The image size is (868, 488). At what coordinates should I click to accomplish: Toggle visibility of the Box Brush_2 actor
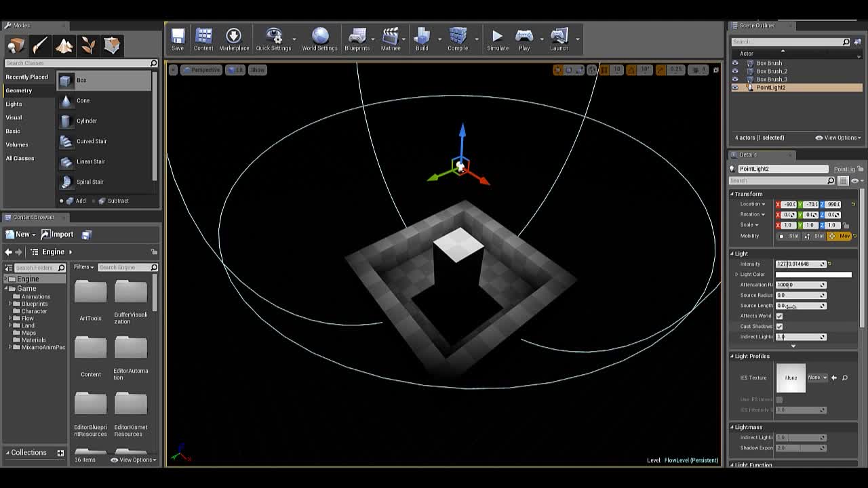(735, 71)
